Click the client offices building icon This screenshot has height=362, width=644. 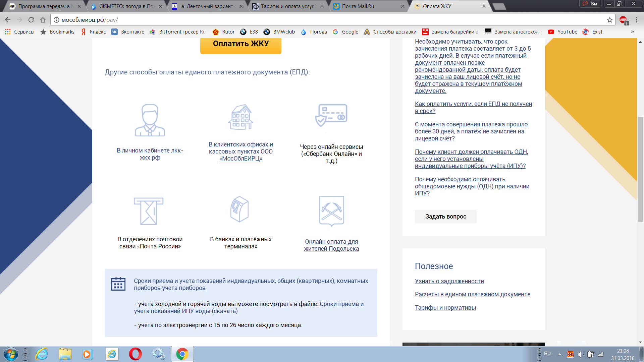240,117
